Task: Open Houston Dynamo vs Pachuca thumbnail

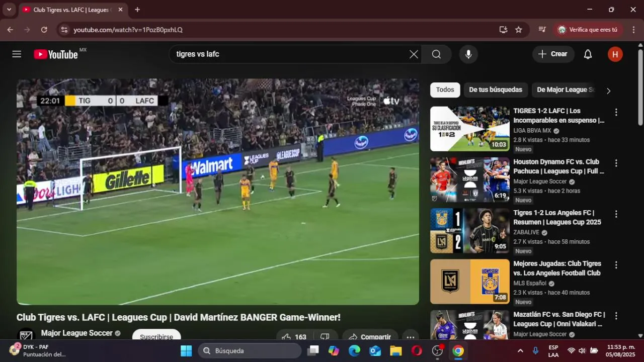Action: [470, 179]
